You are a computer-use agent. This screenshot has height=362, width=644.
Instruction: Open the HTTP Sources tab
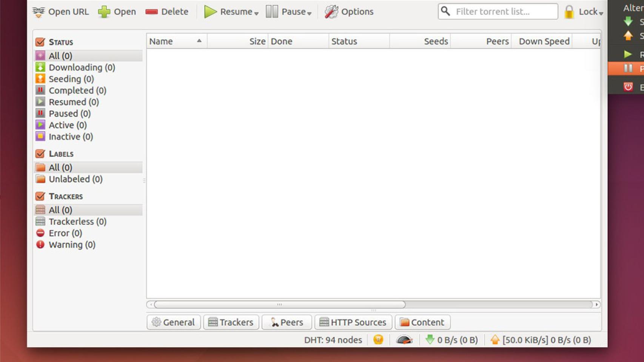353,322
